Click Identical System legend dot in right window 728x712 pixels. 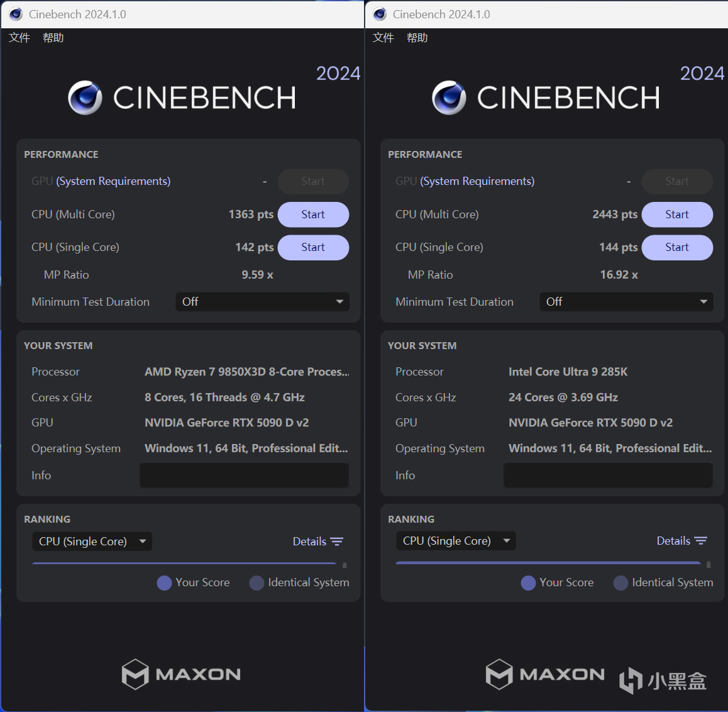click(x=620, y=583)
